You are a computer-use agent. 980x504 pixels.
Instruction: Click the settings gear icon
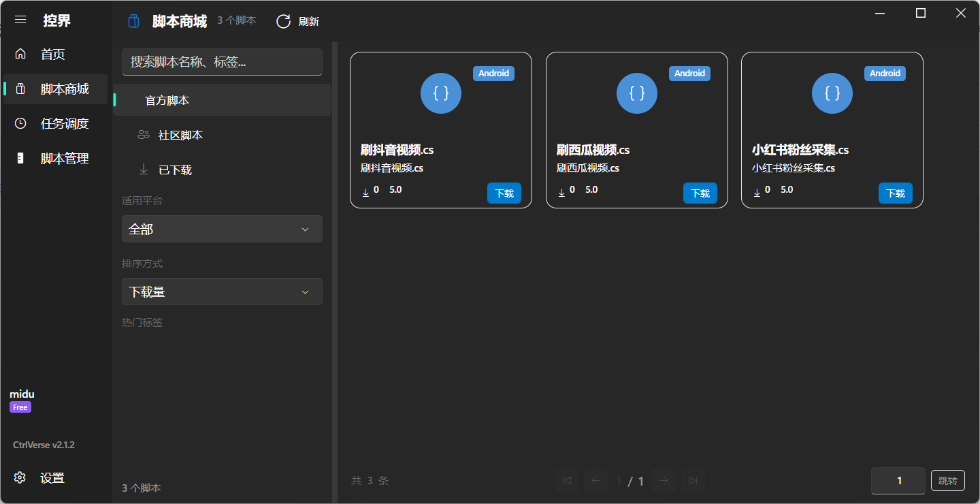[x=20, y=477]
